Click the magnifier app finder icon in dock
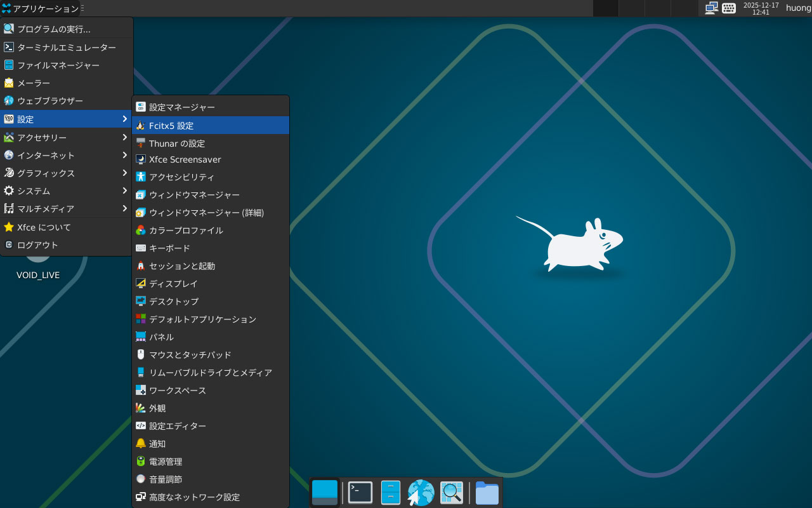 [x=452, y=493]
